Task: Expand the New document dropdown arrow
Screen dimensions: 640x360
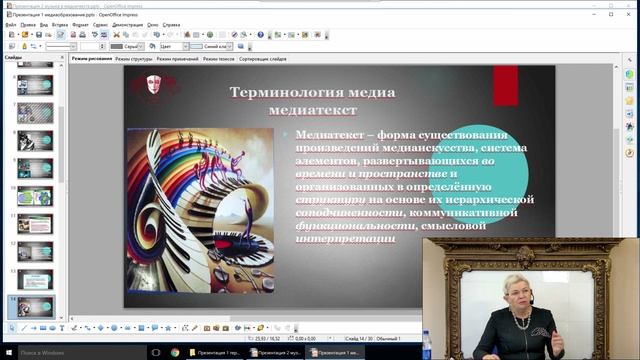Action: pyautogui.click(x=18, y=35)
